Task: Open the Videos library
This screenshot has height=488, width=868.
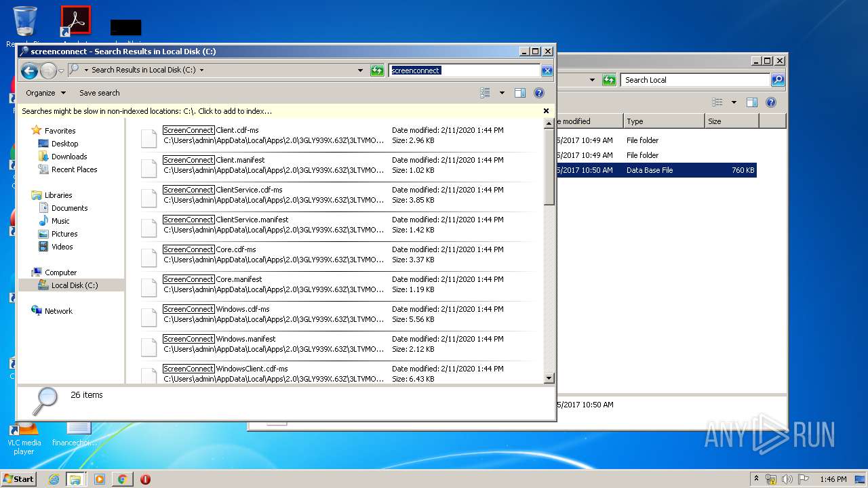Action: (x=62, y=247)
